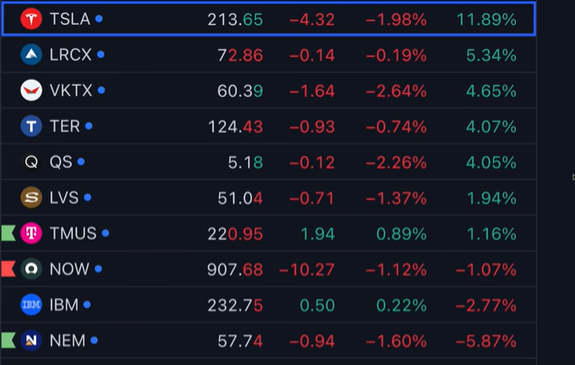
Task: Select the IBM ticker symbol
Action: [64, 305]
